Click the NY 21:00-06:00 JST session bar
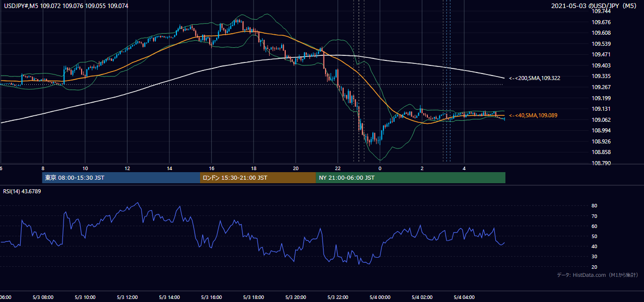644x302 pixels. tap(411, 178)
